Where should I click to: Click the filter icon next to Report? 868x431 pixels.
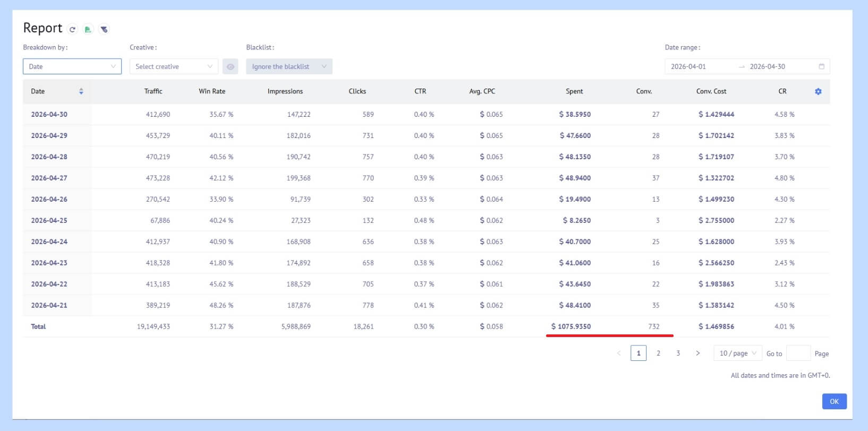point(104,30)
